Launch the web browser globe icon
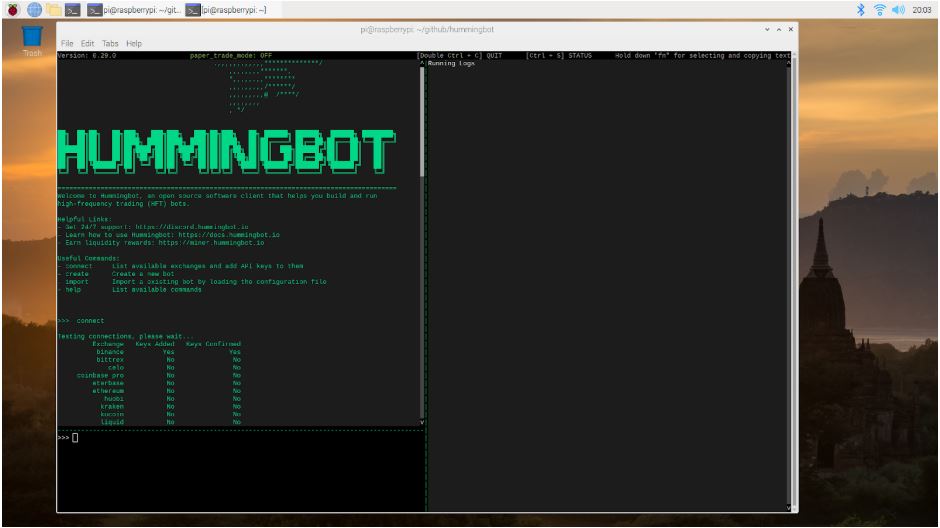Viewport: 940px width, 528px height. [x=34, y=10]
